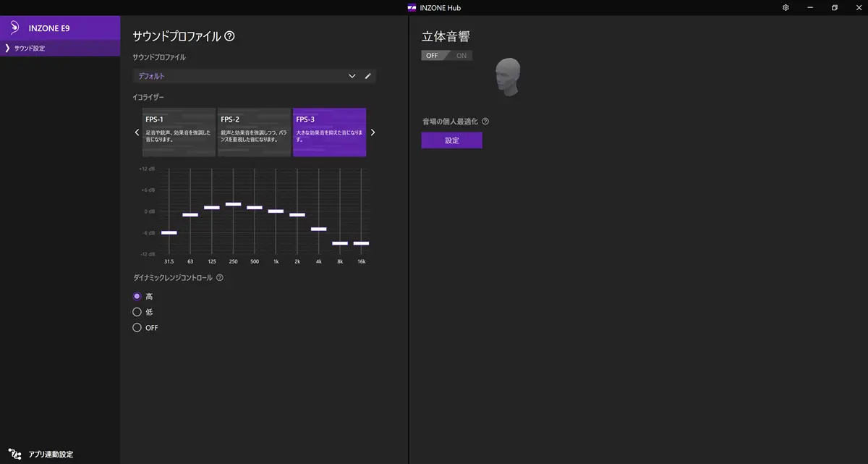
Task: Click the 0 dB axis label
Action: [148, 211]
